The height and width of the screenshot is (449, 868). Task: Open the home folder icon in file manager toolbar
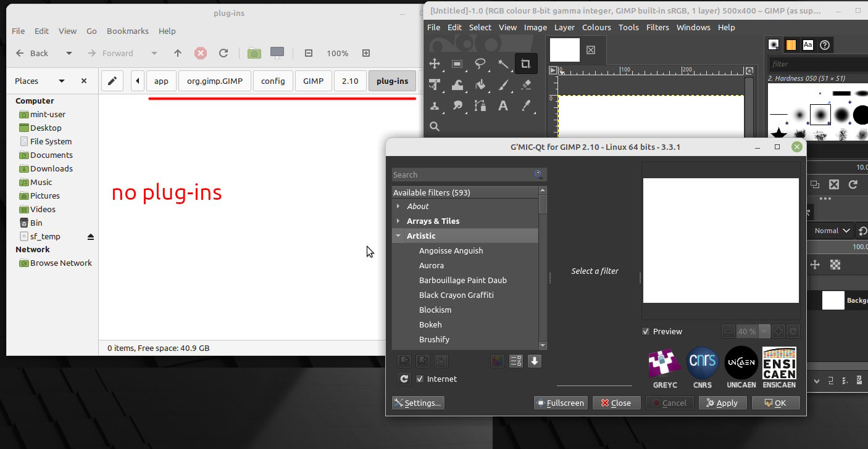(x=254, y=53)
